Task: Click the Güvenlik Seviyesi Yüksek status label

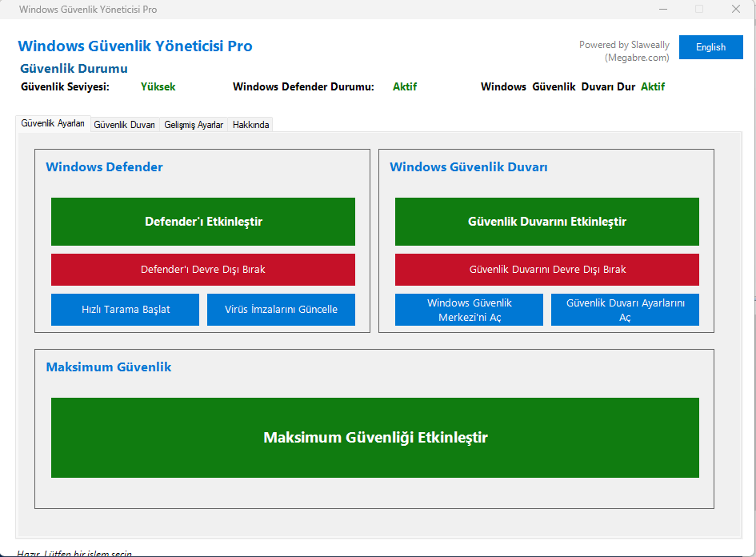Action: [158, 86]
